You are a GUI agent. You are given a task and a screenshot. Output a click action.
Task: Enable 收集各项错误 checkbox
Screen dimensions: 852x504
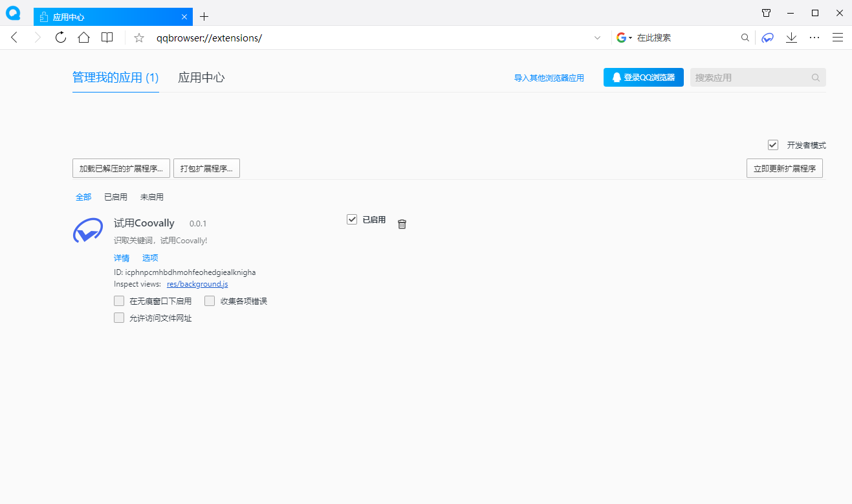point(210,301)
